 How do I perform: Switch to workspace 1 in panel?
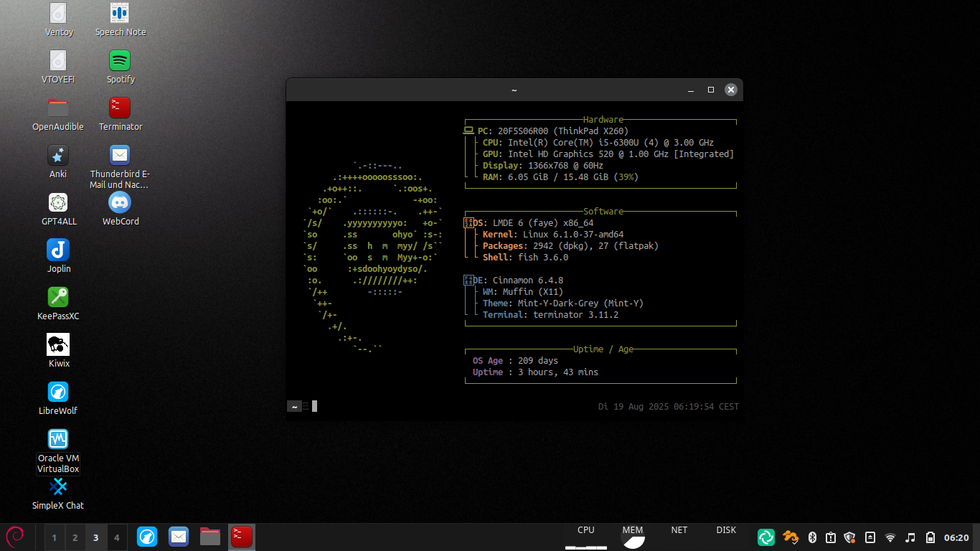[x=55, y=537]
